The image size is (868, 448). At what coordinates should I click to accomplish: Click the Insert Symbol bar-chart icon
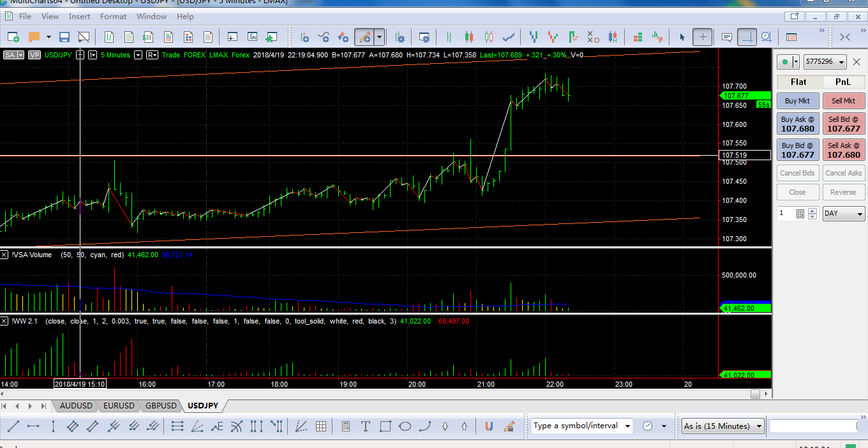tap(109, 37)
